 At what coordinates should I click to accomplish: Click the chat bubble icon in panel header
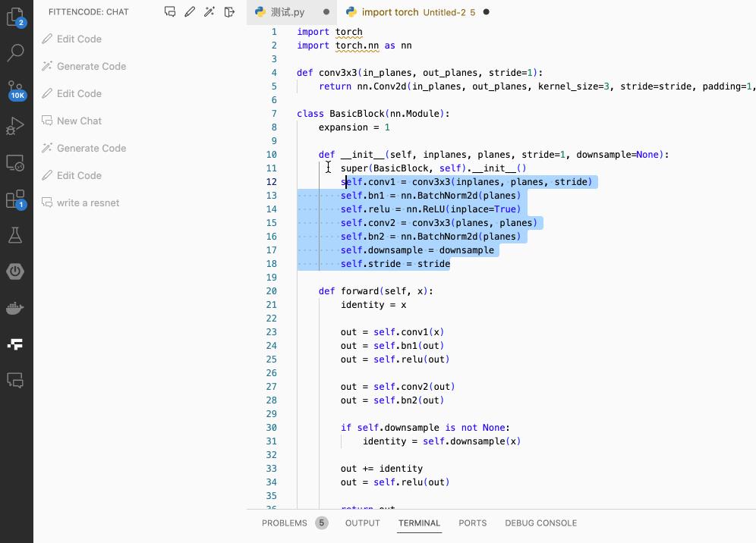coord(170,11)
